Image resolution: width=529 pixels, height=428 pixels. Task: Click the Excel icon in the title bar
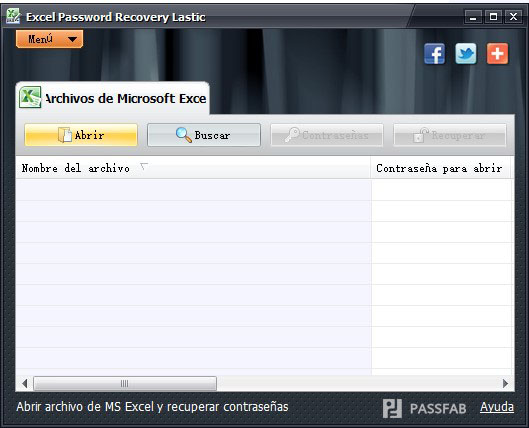[x=13, y=16]
